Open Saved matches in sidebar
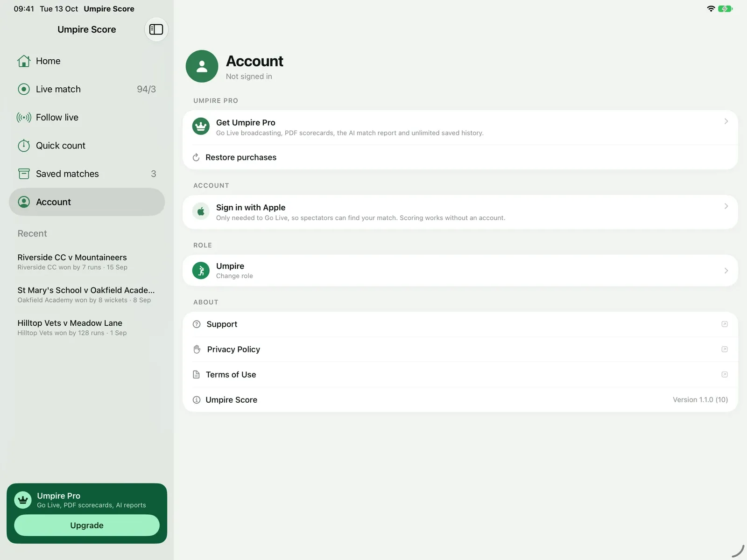The height and width of the screenshot is (560, 747). (87, 174)
